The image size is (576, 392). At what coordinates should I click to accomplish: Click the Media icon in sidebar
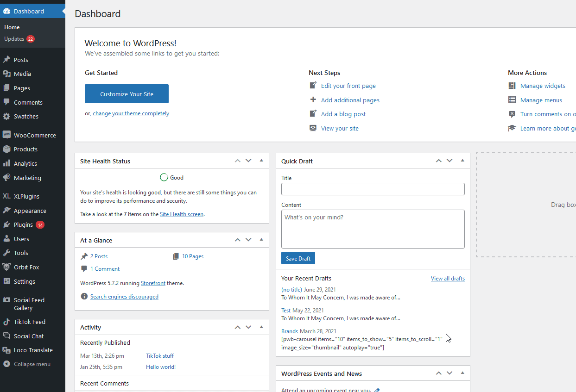coord(6,74)
